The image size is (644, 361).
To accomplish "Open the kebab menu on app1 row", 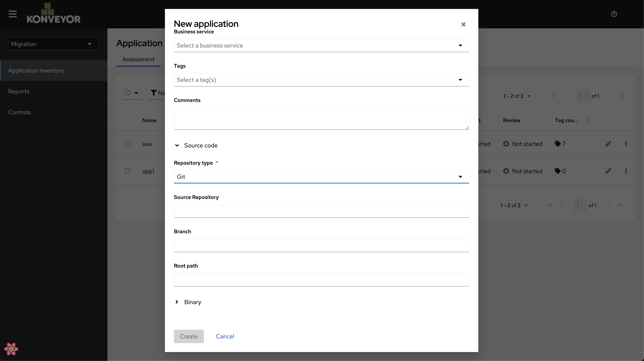I will pyautogui.click(x=626, y=171).
